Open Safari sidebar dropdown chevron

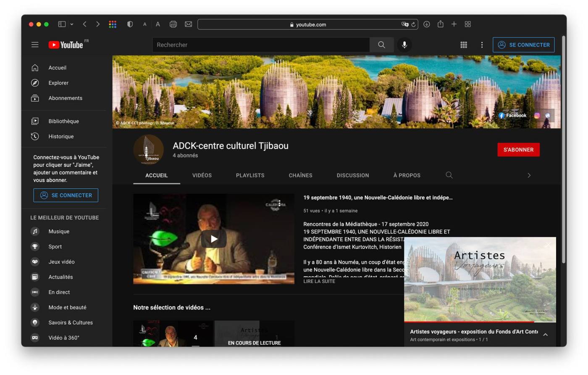(x=72, y=24)
